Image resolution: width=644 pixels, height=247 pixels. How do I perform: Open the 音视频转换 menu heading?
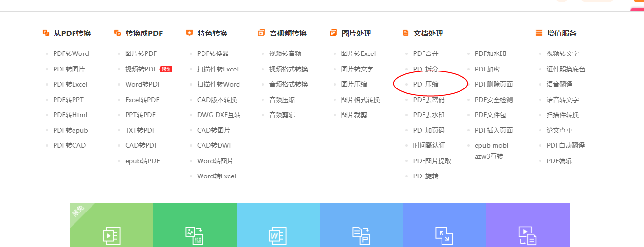(288, 34)
